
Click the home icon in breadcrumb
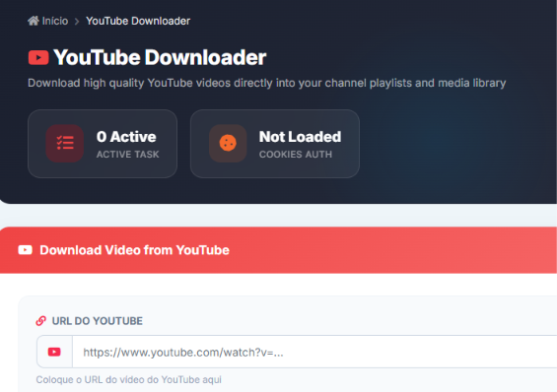[34, 21]
